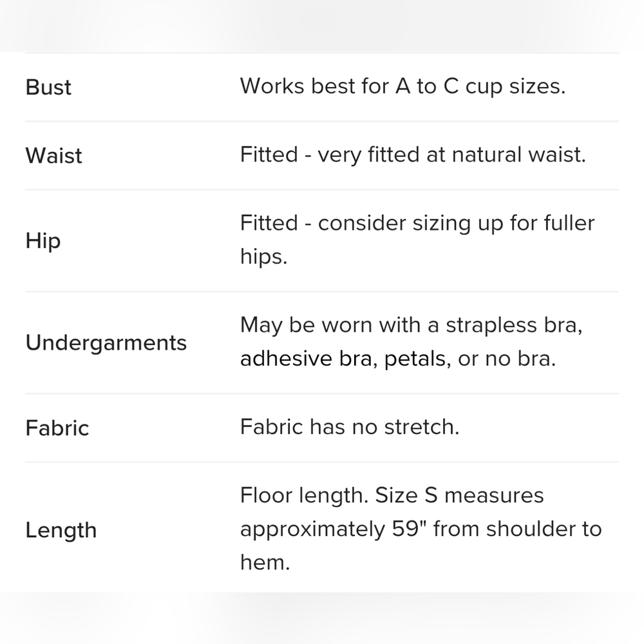The image size is (644, 644).
Task: Select the Length row label
Action: click(x=61, y=530)
